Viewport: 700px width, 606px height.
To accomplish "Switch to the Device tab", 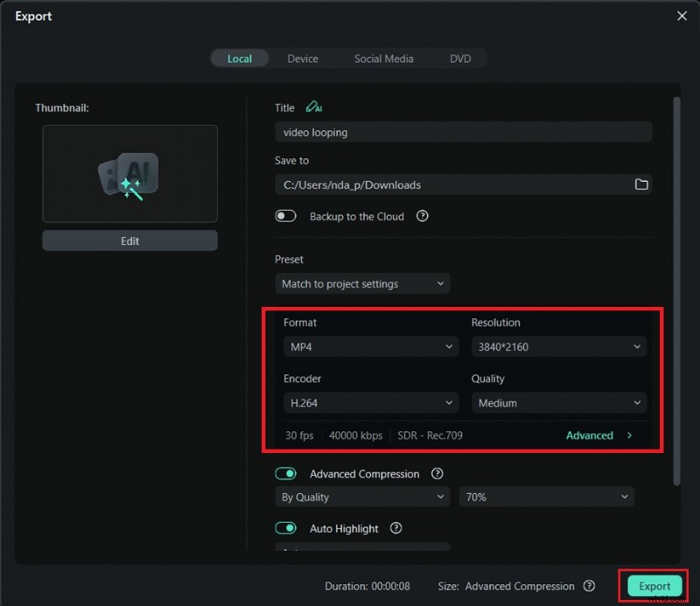I will (303, 59).
